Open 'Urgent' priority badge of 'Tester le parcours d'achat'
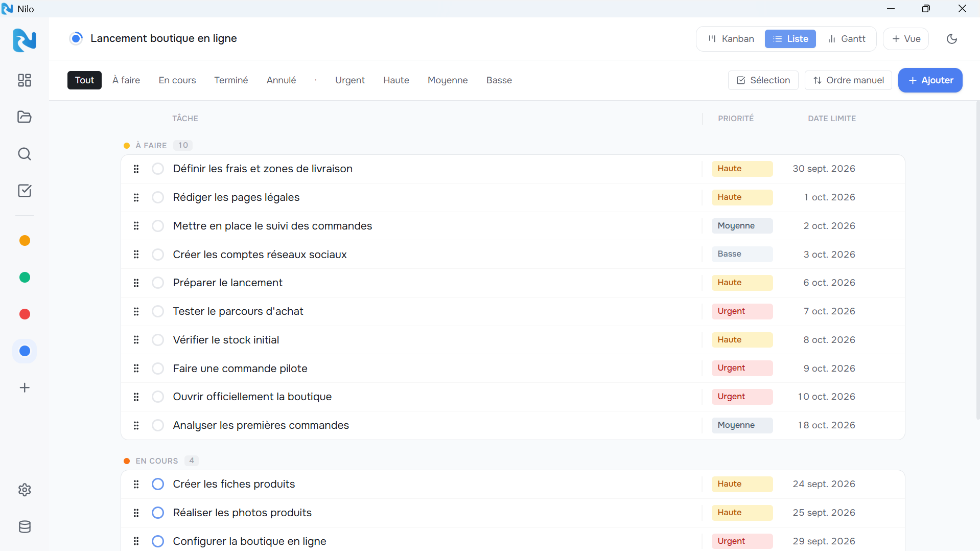This screenshot has width=980, height=551. [742, 311]
